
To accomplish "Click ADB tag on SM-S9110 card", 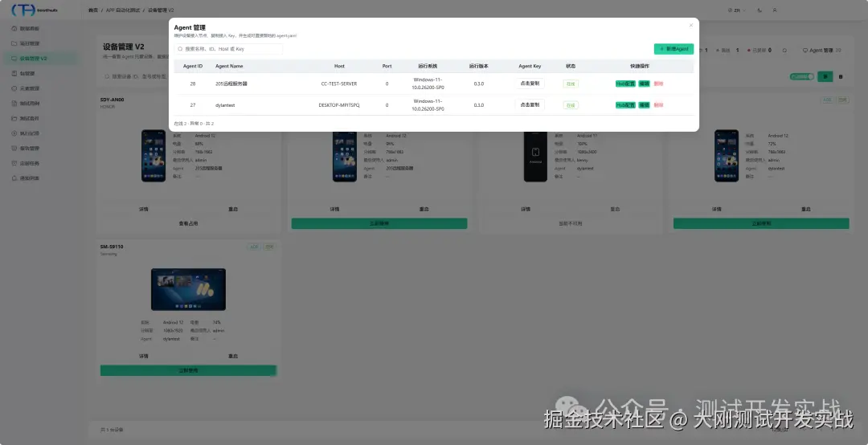I will (254, 247).
